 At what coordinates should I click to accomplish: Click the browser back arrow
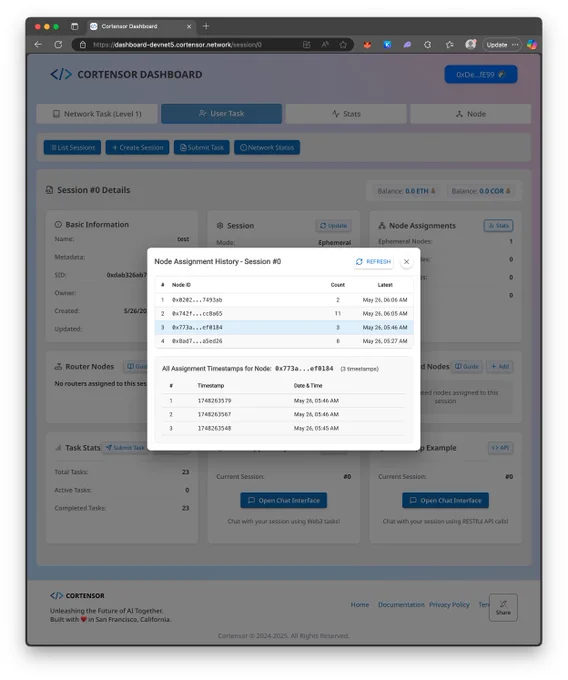pos(38,44)
